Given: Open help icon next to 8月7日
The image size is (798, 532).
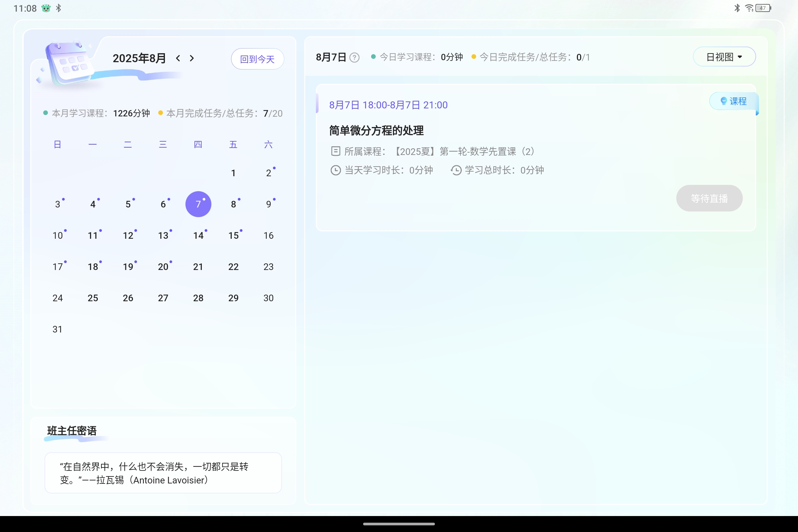Looking at the screenshot, I should pyautogui.click(x=354, y=58).
